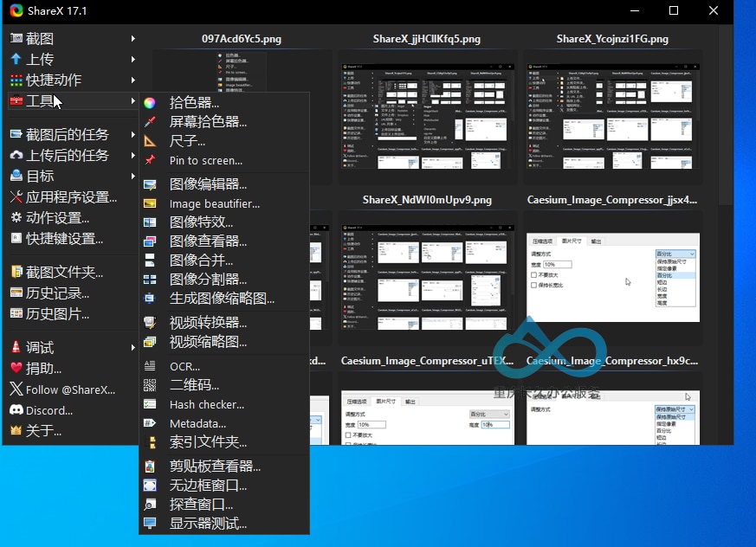756x547 pixels.
Task: Click the 屏幕拾色器 eyedropper icon
Action: 150,121
